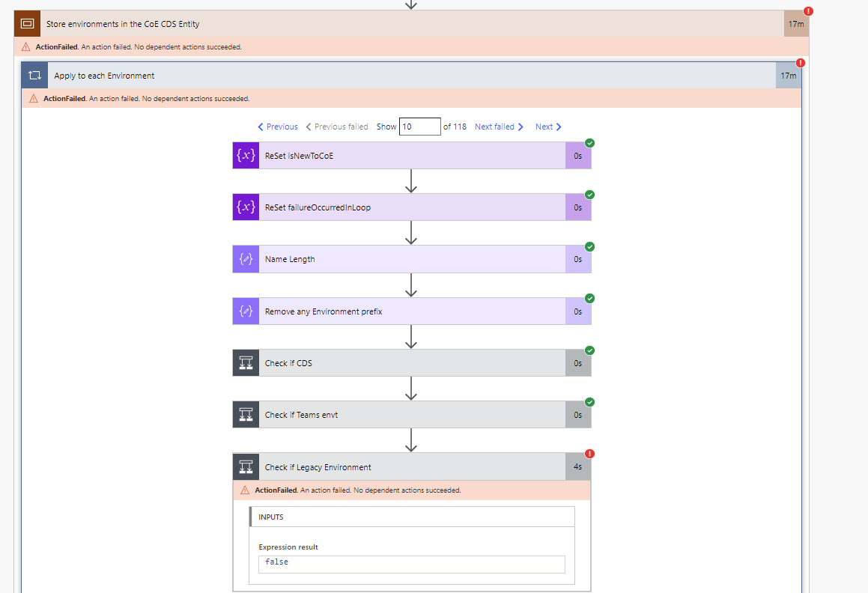Expand the ReSet failureOccurredInLoop action
Viewport: 868px width, 593px height.
pos(412,207)
